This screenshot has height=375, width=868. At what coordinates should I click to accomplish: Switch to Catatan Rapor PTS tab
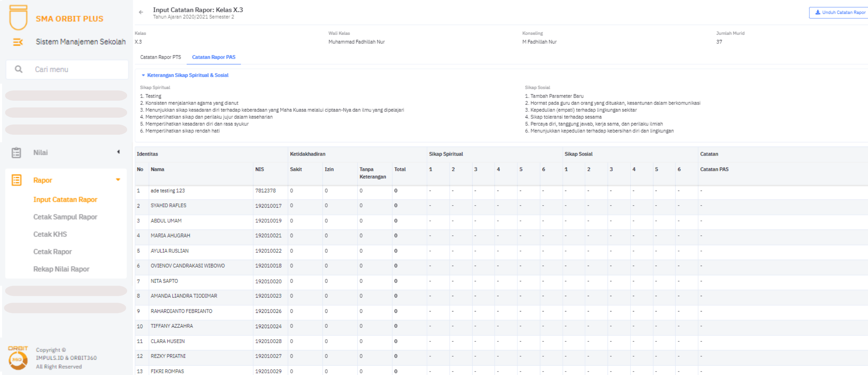point(160,57)
